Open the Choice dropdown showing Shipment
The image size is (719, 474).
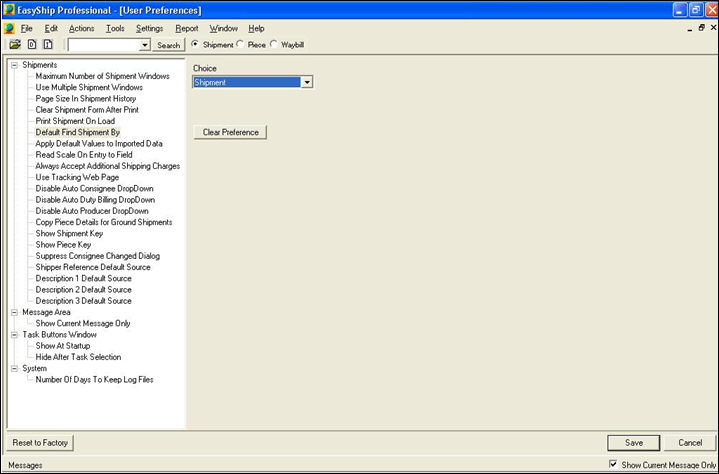pyautogui.click(x=307, y=83)
